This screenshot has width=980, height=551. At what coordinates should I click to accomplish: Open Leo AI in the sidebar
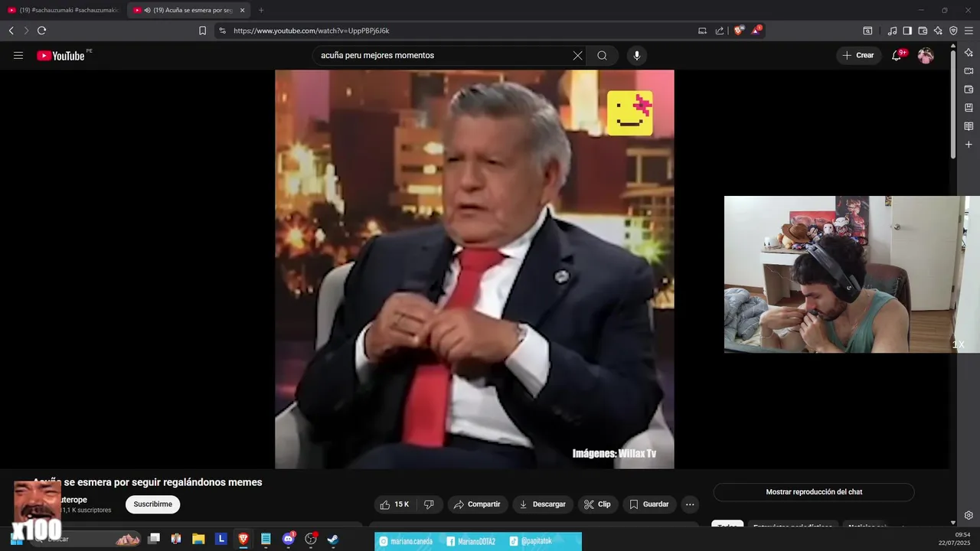(x=969, y=52)
